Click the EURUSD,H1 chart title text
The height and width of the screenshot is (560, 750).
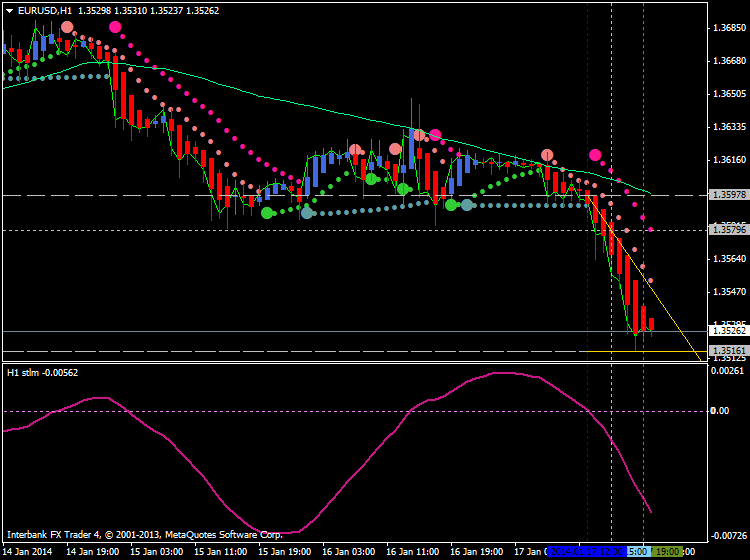44,10
